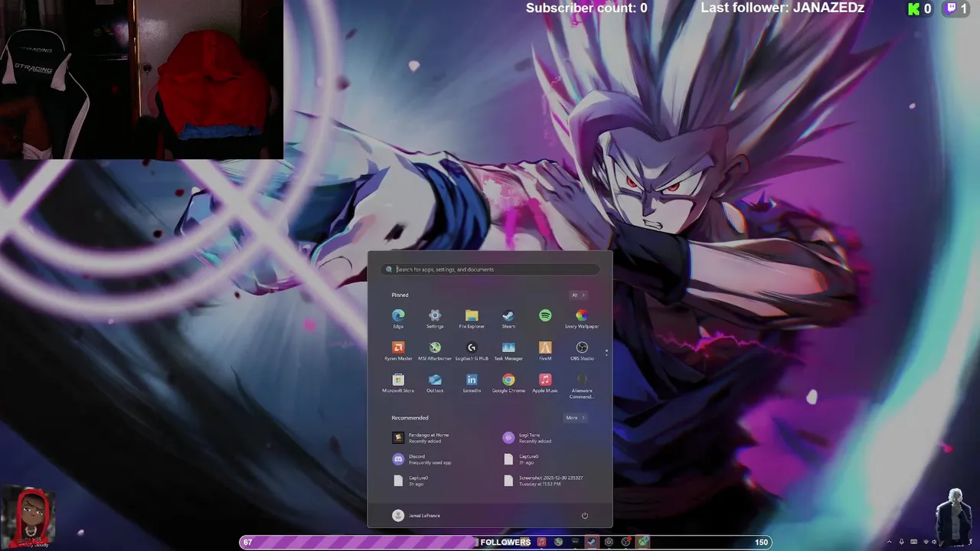Open Lively Wallpaper app
The width and height of the screenshot is (980, 551).
[x=582, y=318]
